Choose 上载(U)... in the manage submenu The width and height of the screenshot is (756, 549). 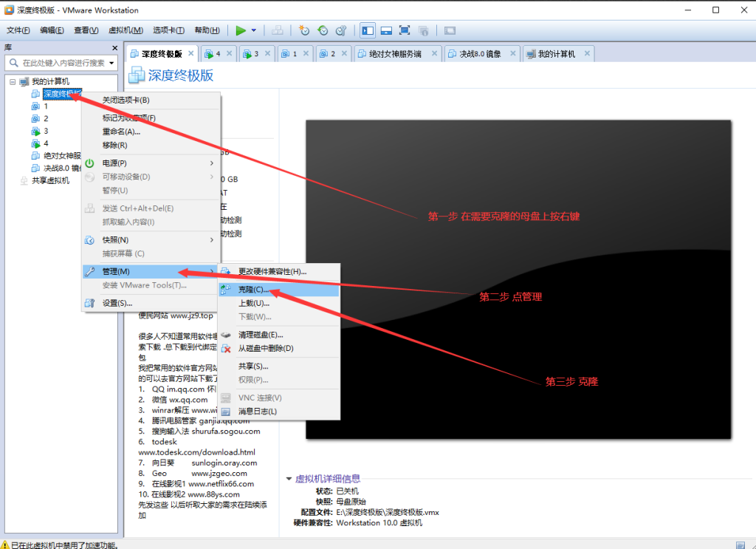[x=279, y=304]
